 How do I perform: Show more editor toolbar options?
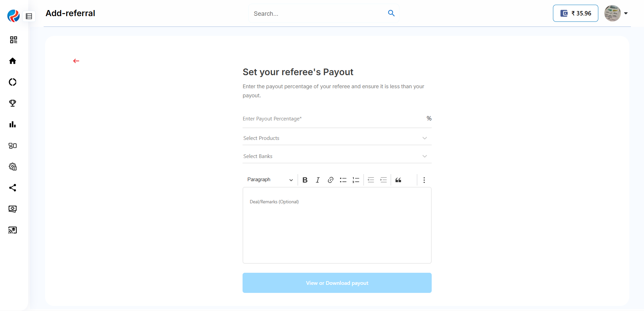pos(424,180)
